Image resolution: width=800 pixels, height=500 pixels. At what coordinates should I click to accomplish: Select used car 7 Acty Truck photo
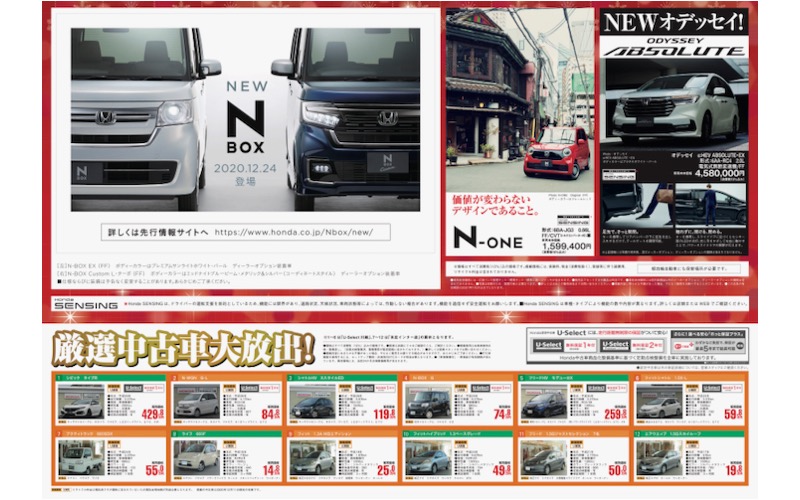[x=81, y=458]
